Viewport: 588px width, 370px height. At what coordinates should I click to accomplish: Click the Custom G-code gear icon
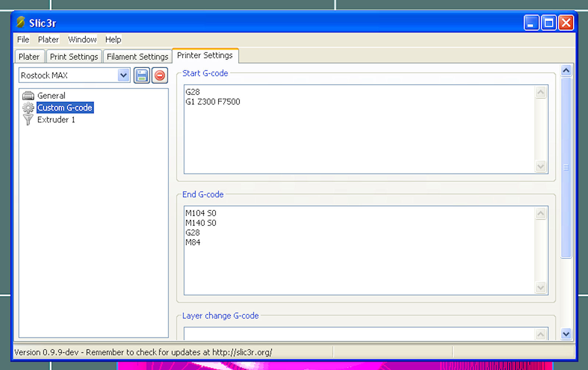click(28, 108)
